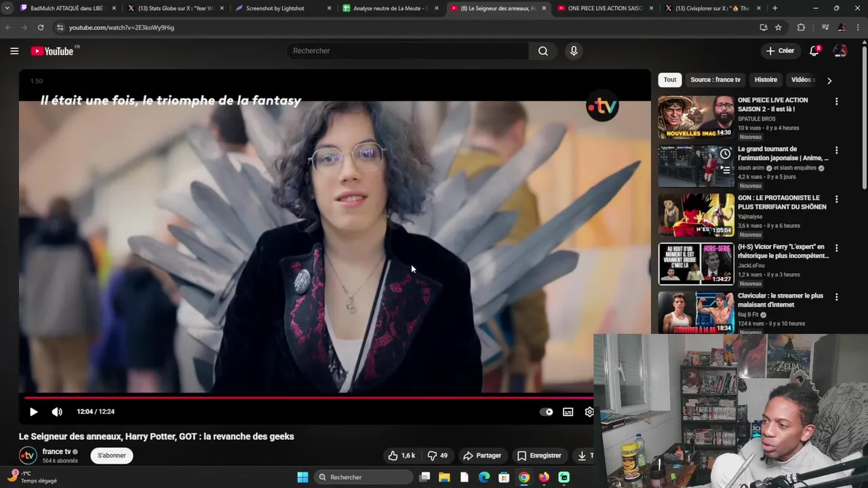The height and width of the screenshot is (488, 868).
Task: Open Microsoft Edge from taskbar
Action: pos(484,477)
